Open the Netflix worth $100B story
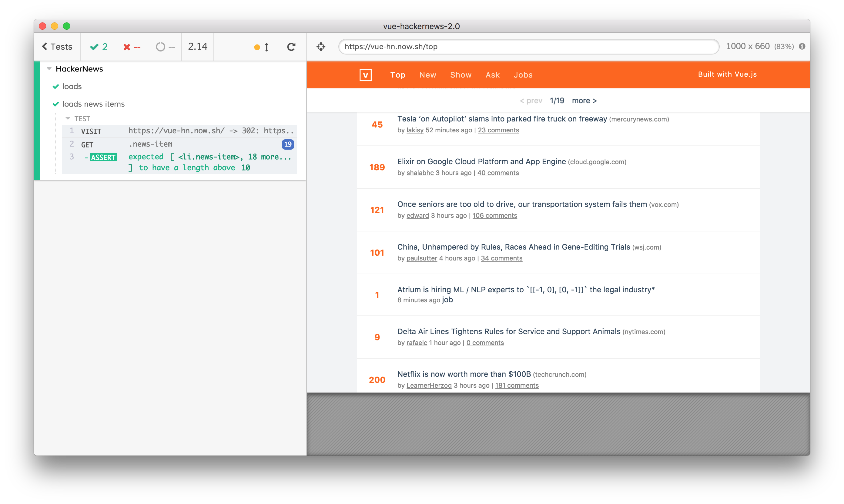 click(x=464, y=374)
